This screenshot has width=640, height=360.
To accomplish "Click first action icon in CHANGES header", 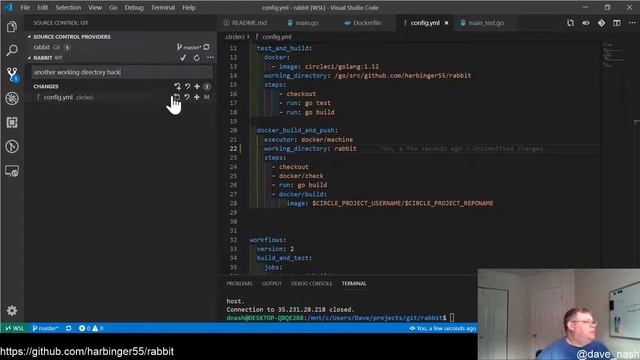I will point(177,87).
